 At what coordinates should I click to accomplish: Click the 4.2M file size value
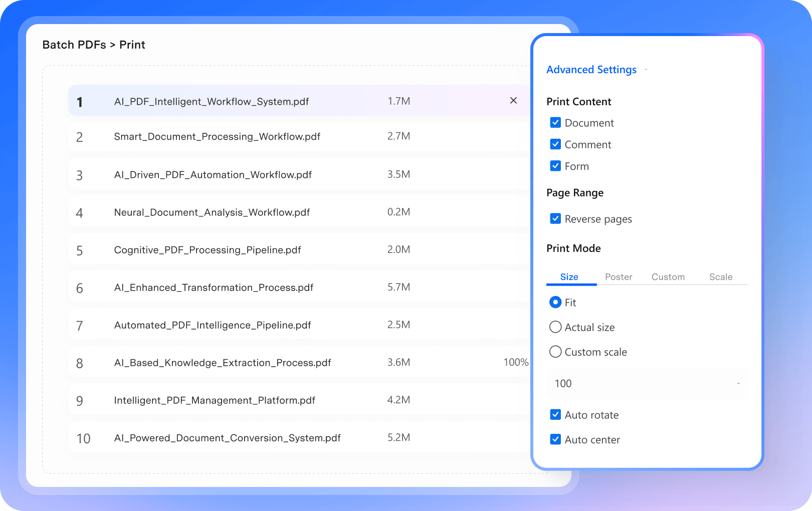pos(398,400)
